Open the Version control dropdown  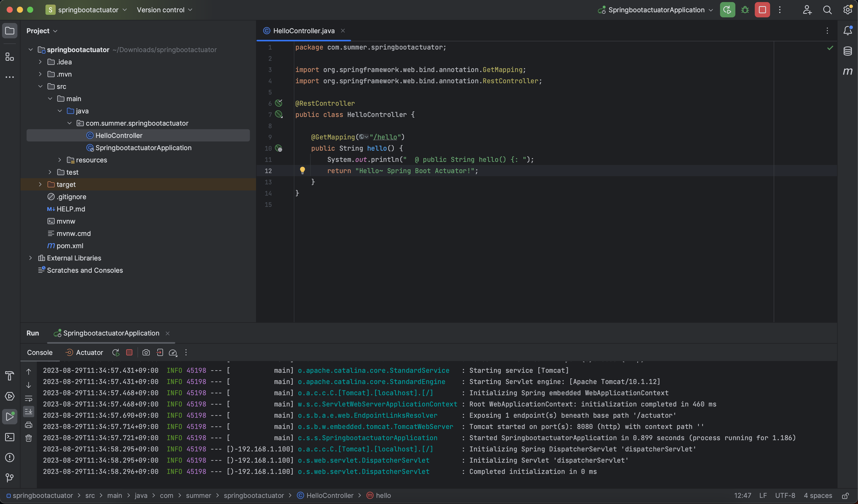[165, 10]
